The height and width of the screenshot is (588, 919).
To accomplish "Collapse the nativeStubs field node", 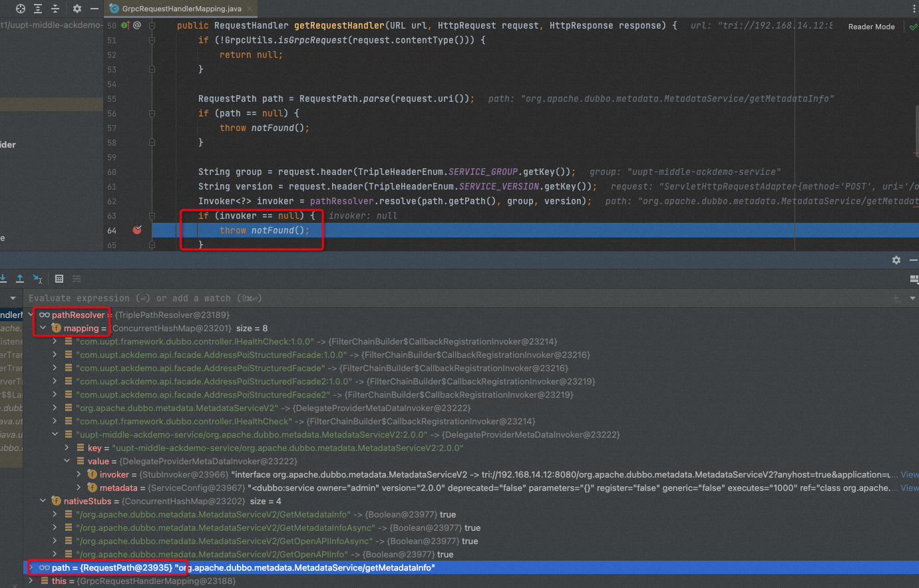I will click(x=43, y=501).
